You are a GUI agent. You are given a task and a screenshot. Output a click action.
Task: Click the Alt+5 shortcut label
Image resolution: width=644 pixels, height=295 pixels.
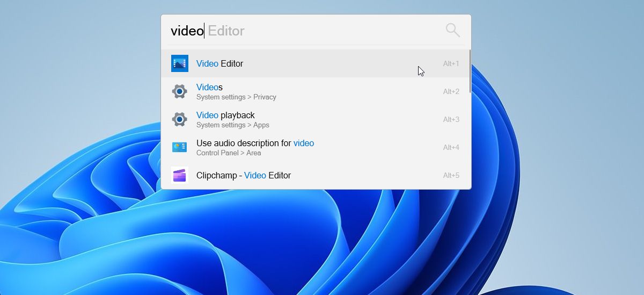tap(451, 175)
